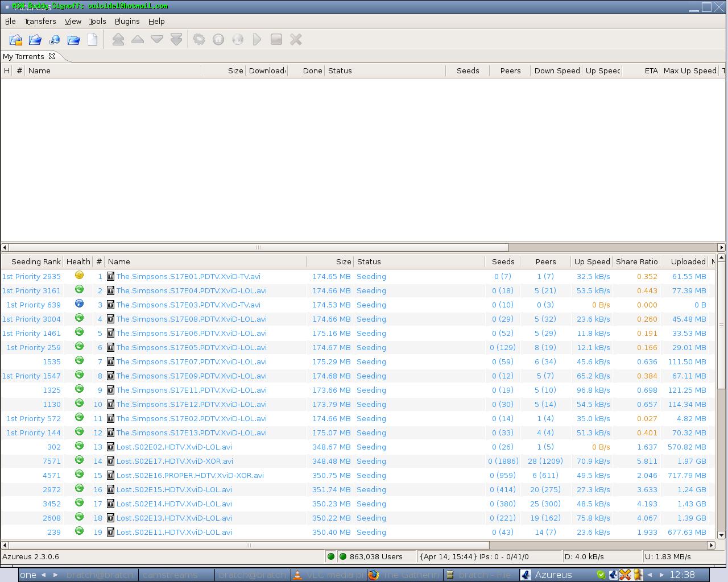Click the seeding rank value 7571
The height and width of the screenshot is (582, 728).
coord(51,461)
